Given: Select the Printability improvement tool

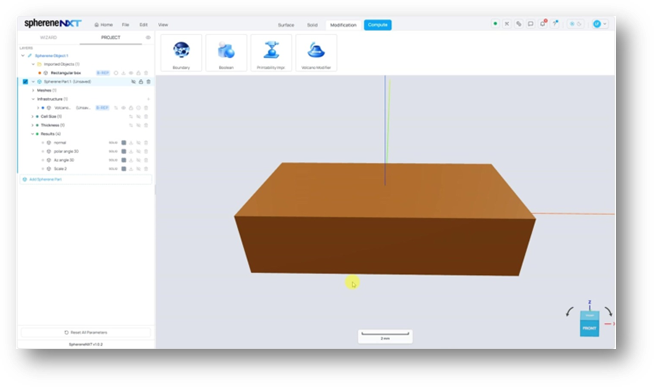Looking at the screenshot, I should (271, 53).
